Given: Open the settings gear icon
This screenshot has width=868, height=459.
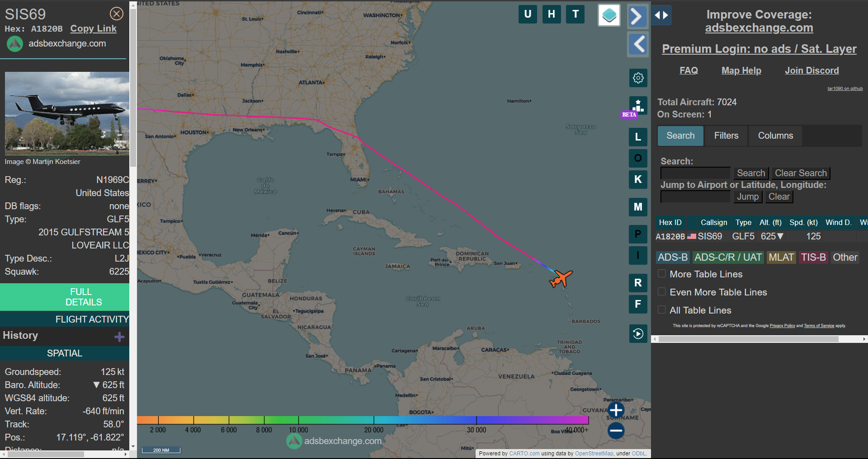Looking at the screenshot, I should click(638, 78).
